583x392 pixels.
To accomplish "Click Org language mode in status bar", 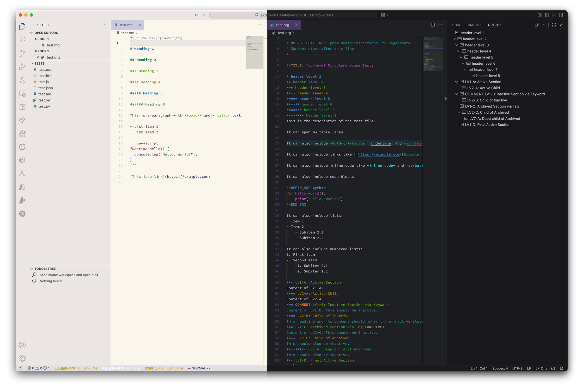I will pyautogui.click(x=543, y=368).
